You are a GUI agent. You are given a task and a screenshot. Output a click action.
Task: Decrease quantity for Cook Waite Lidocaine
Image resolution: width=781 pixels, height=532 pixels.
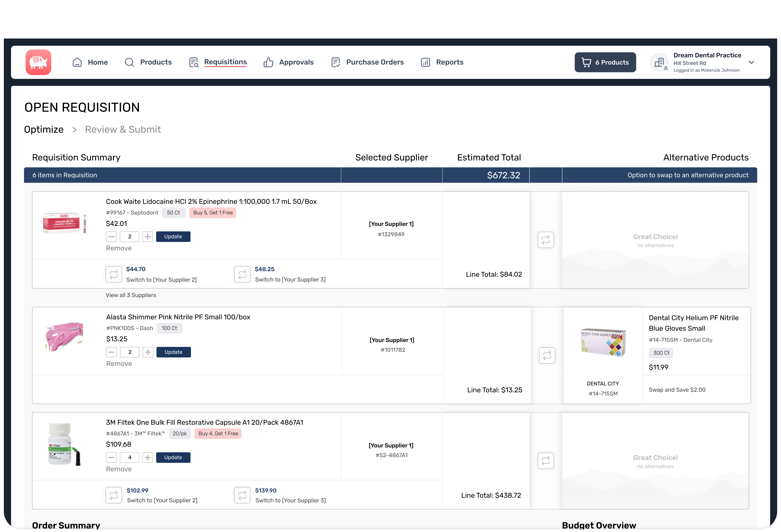tap(111, 237)
